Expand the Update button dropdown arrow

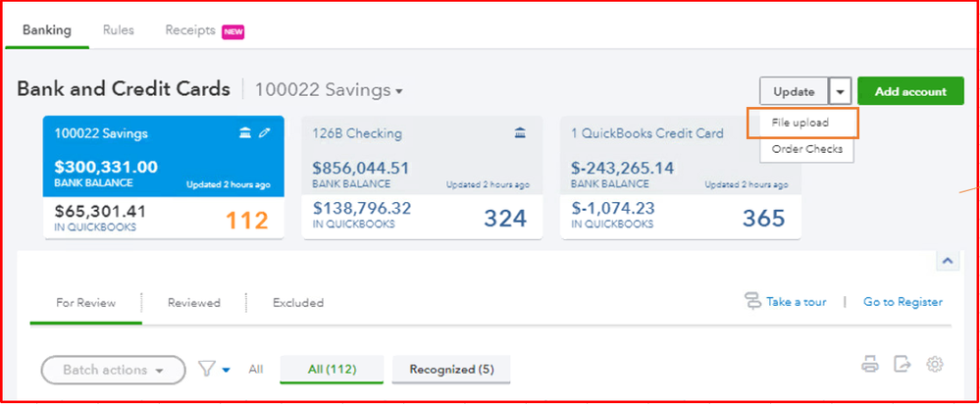tap(841, 92)
